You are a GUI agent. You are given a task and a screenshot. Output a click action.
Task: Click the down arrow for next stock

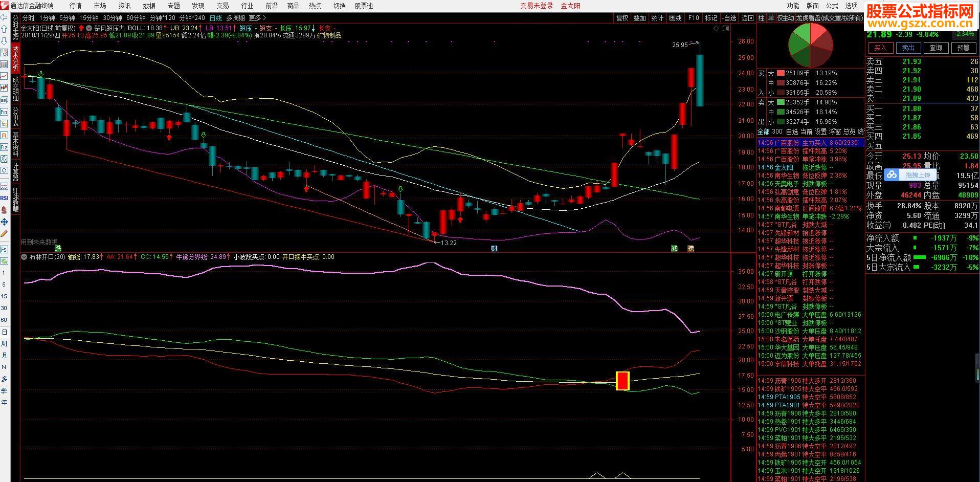pyautogui.click(x=4, y=41)
